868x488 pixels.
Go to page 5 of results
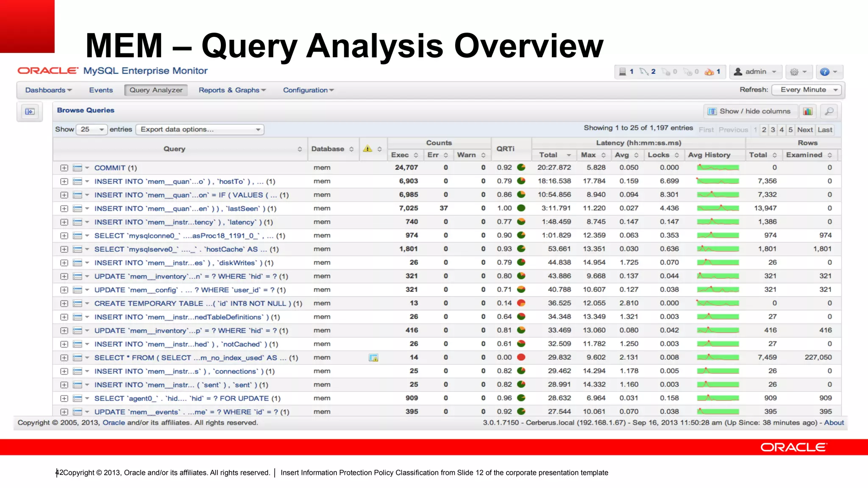[790, 130]
